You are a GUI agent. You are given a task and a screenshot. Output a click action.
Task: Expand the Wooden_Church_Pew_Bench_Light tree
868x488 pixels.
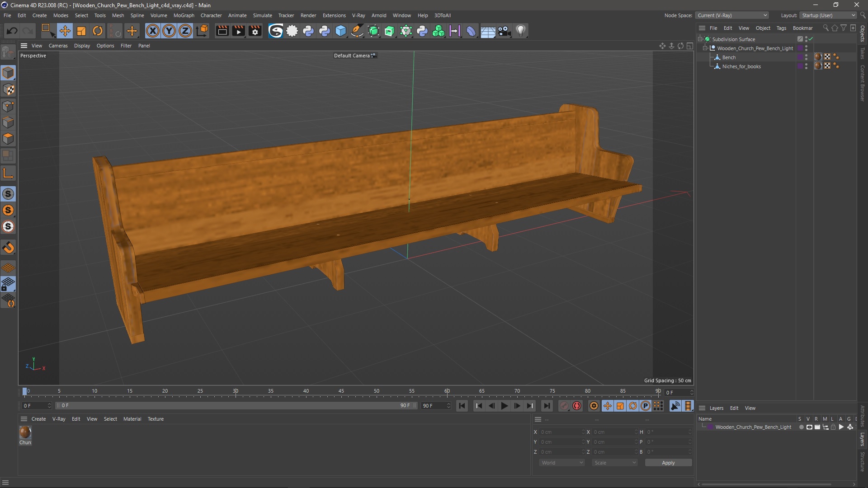[x=705, y=48]
